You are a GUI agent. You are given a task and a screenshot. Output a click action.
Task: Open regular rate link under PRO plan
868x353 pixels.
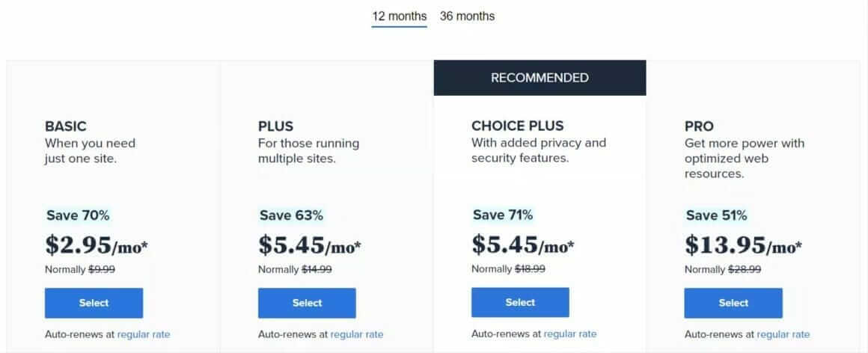point(783,334)
